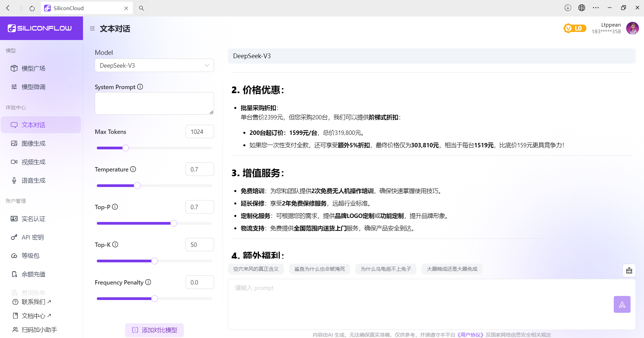Click Frequency Penalty value field
Image resolution: width=644 pixels, height=338 pixels.
[x=200, y=282]
